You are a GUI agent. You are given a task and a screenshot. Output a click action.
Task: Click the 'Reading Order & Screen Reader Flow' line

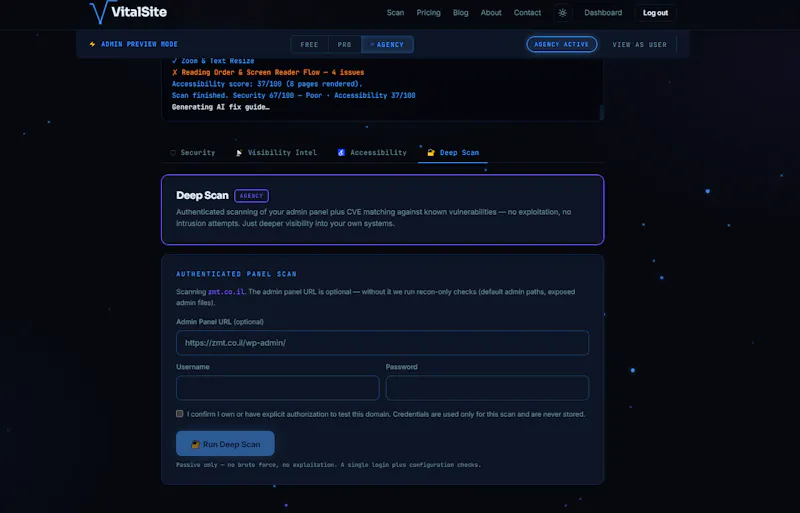tap(268, 72)
